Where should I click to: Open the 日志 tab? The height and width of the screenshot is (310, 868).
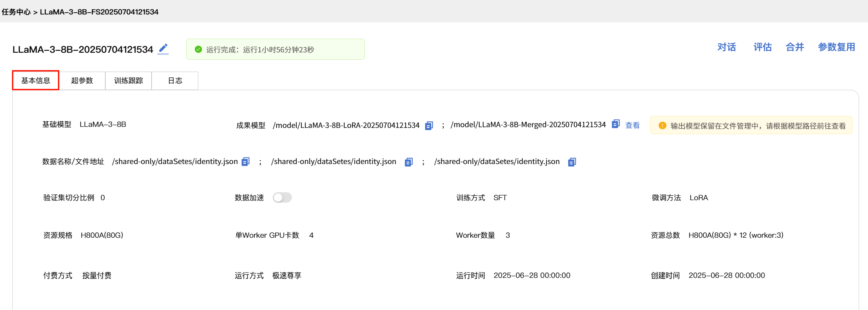point(175,81)
